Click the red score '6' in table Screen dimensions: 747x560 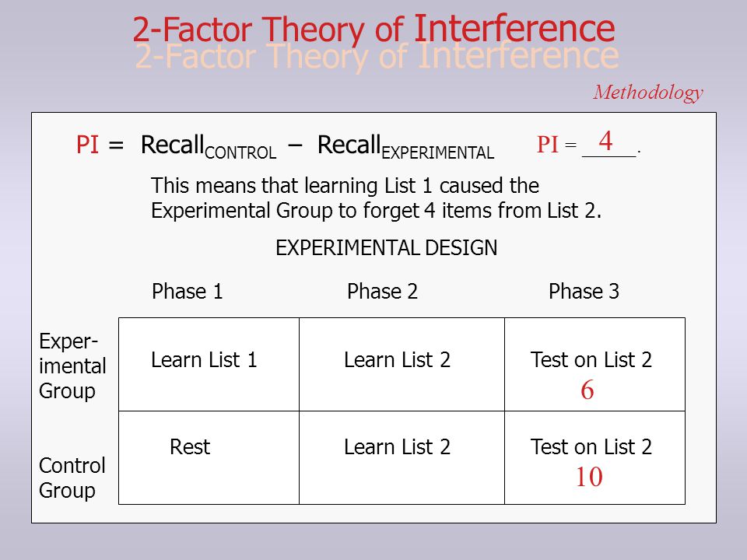[587, 390]
